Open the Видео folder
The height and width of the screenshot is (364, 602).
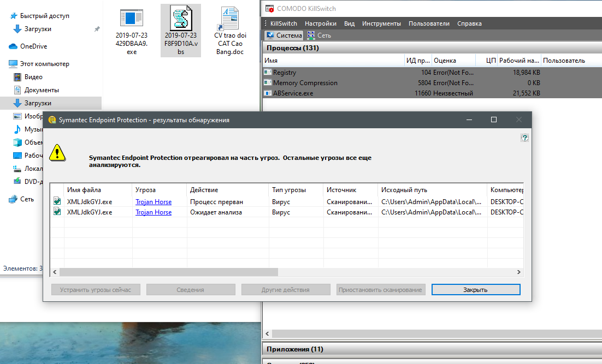[33, 77]
